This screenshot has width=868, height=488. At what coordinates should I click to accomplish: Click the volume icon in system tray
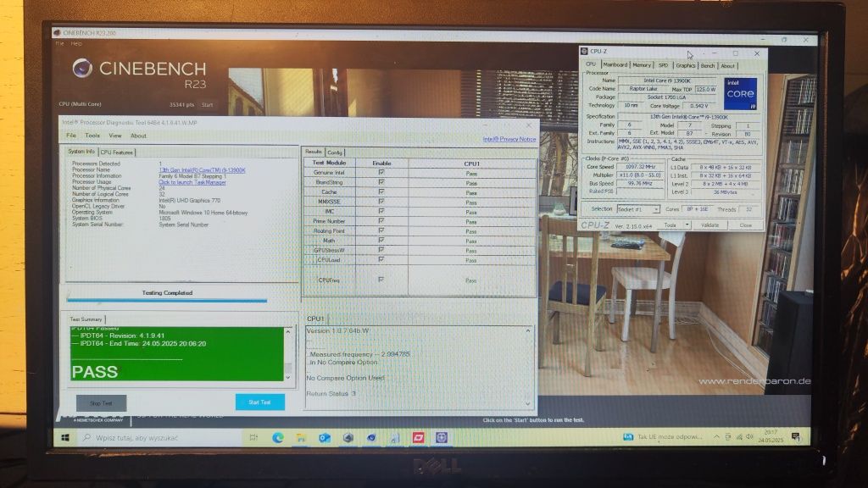[749, 436]
